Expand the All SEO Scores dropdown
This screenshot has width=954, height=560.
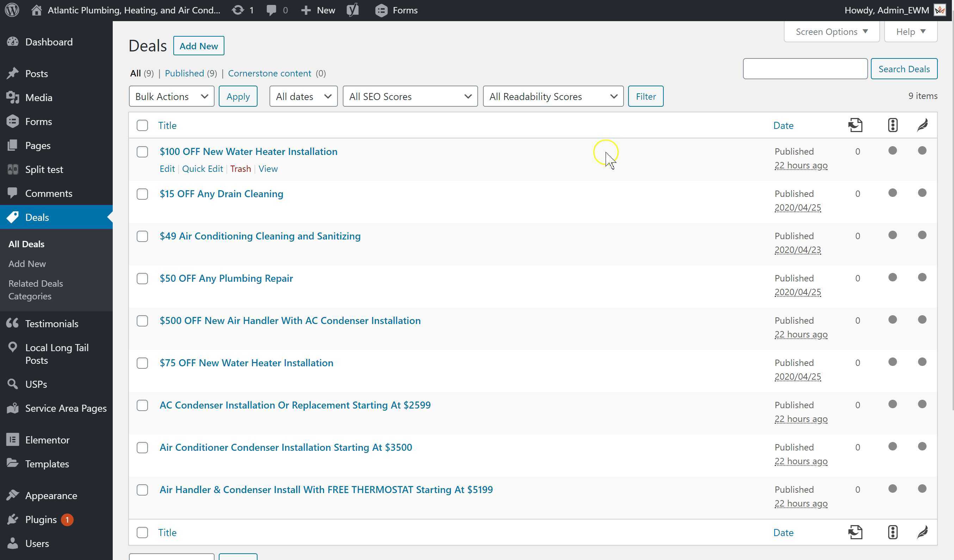(x=410, y=97)
